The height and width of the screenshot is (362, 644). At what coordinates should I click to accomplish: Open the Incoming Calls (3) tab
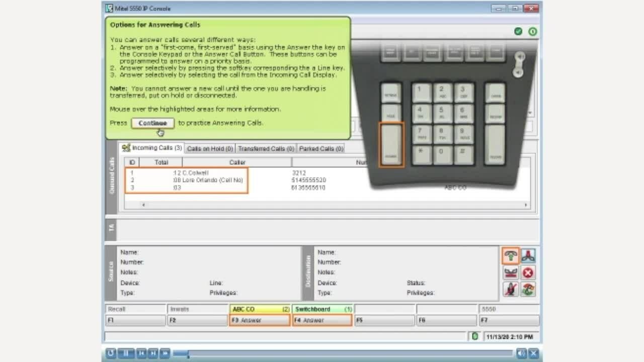[x=152, y=148]
